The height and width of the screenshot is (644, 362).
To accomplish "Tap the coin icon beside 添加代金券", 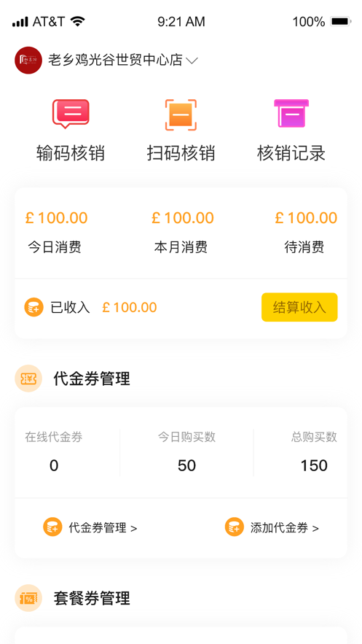I will (x=234, y=527).
